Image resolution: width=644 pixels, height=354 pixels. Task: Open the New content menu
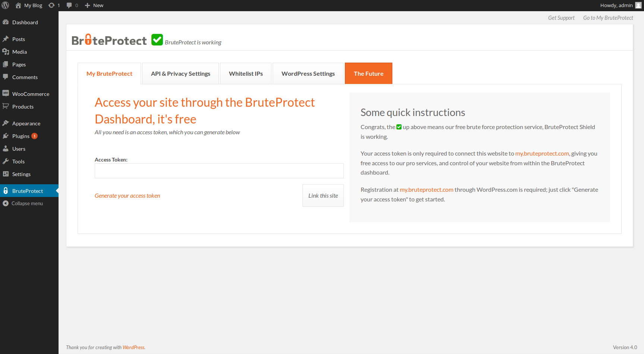point(94,5)
